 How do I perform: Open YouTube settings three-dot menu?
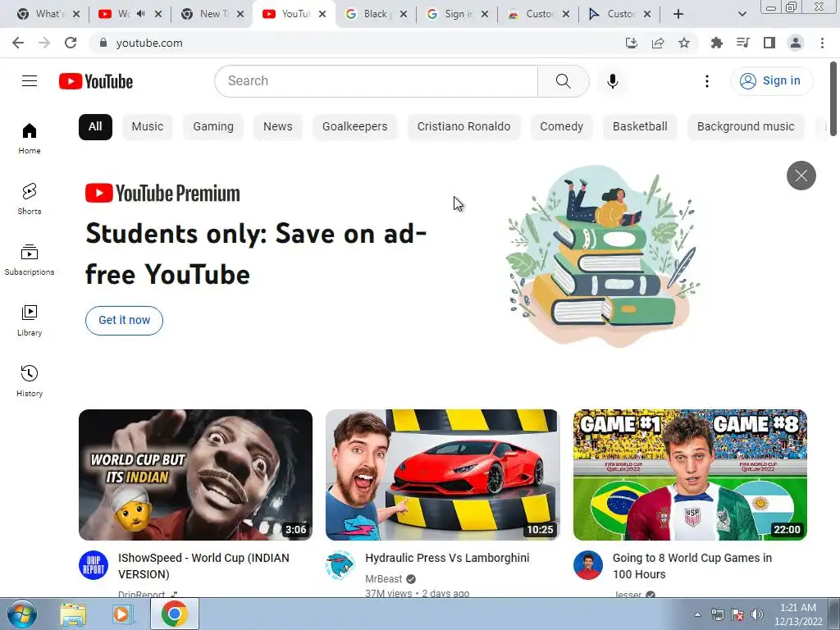(x=706, y=81)
